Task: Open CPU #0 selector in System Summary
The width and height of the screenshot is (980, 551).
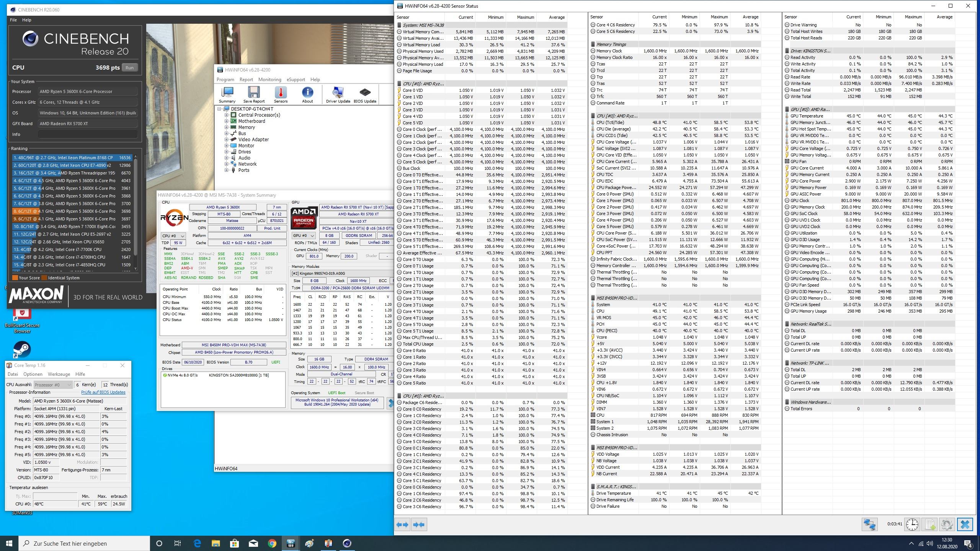Action: (x=173, y=236)
